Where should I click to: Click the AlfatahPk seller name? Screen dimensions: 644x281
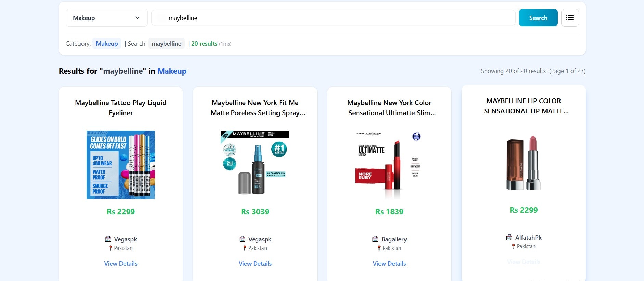pyautogui.click(x=528, y=238)
